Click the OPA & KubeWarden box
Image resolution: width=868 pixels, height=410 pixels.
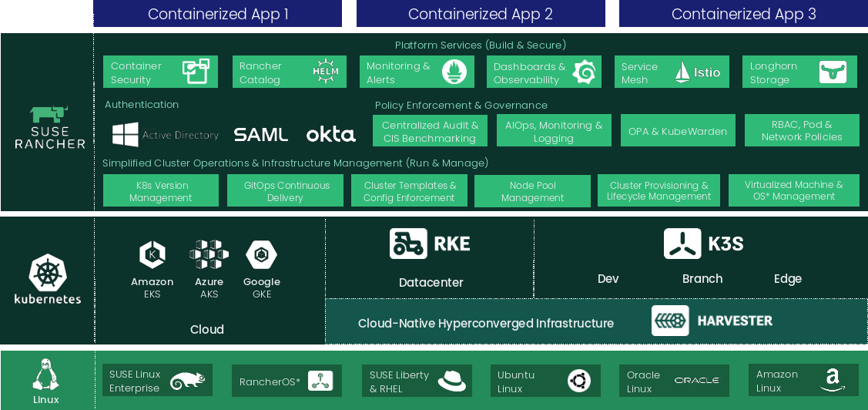(678, 131)
